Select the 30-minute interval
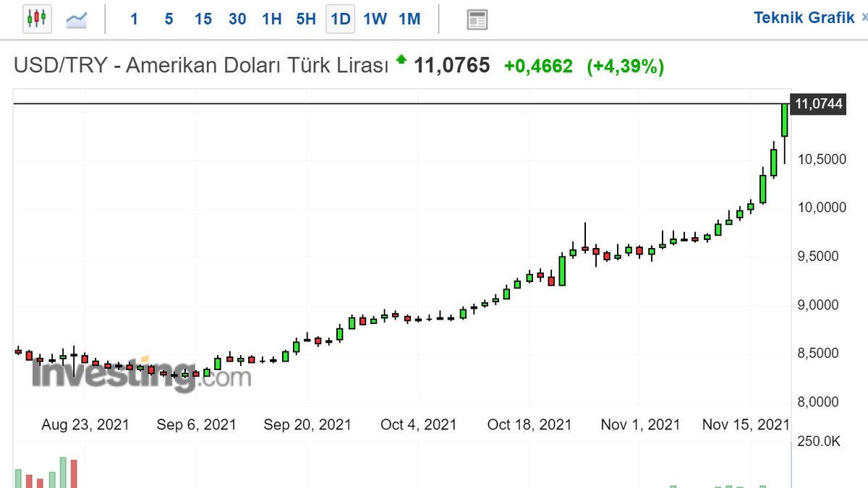This screenshot has height=488, width=868. coord(237,19)
